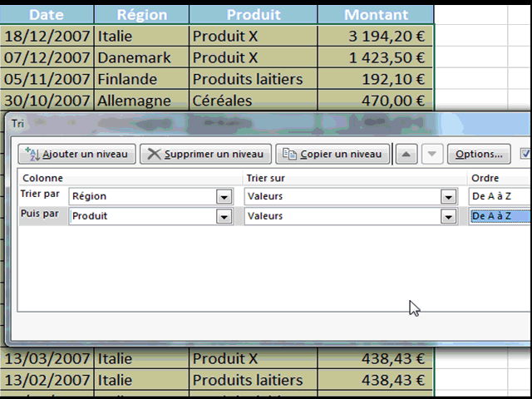Toggle the checkbox right of Options
532x399 pixels.
pyautogui.click(x=525, y=153)
